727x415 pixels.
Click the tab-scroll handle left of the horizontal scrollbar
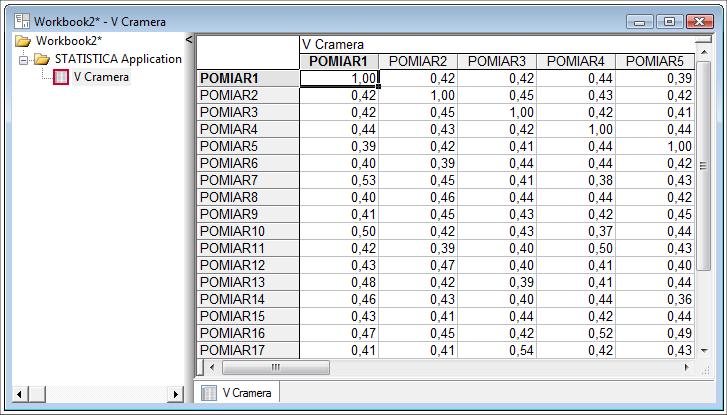tap(200, 368)
